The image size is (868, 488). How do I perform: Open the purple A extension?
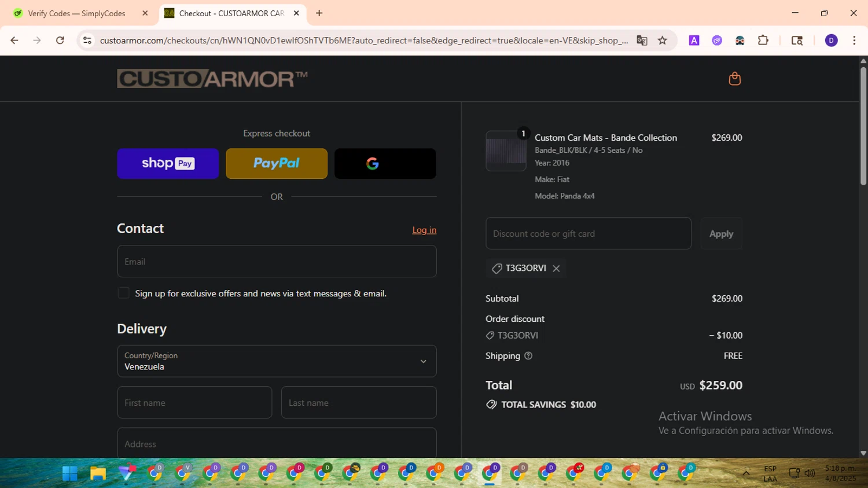coord(694,41)
